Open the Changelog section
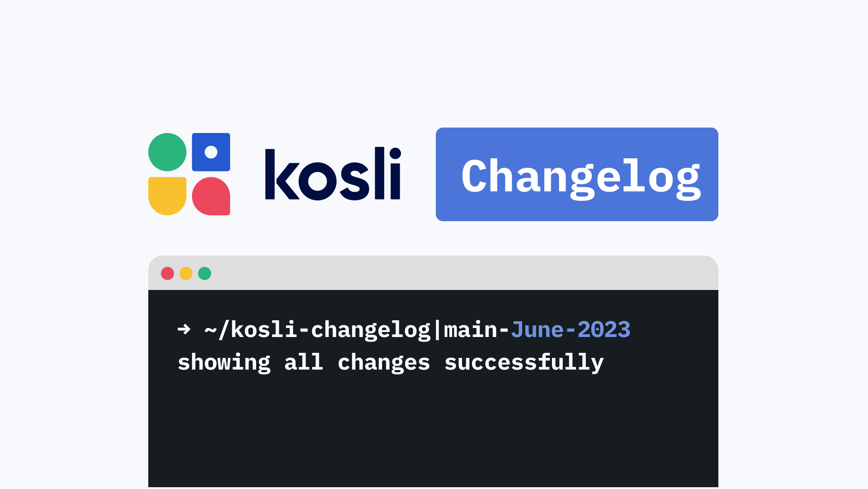Screen dimensions: 868x489 coord(576,174)
